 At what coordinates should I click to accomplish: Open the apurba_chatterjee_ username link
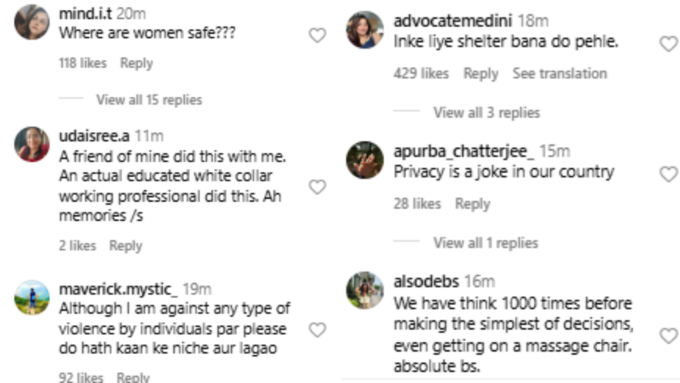pos(464,151)
